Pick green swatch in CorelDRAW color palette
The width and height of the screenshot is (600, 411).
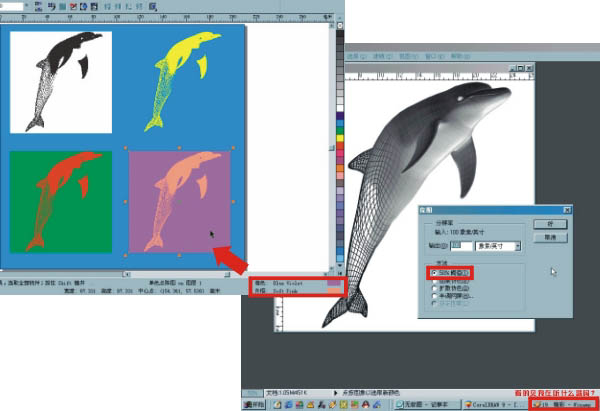340,131
